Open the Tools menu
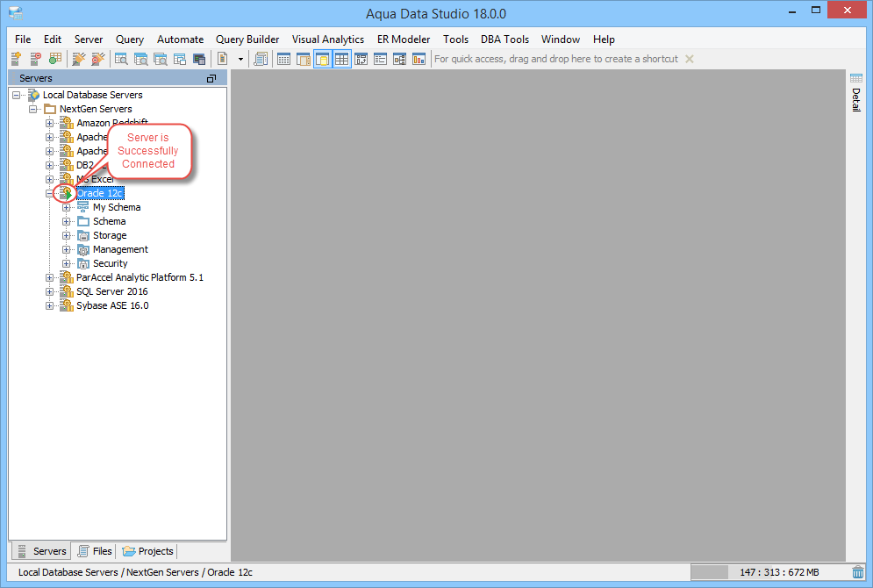The height and width of the screenshot is (588, 873). (x=455, y=39)
